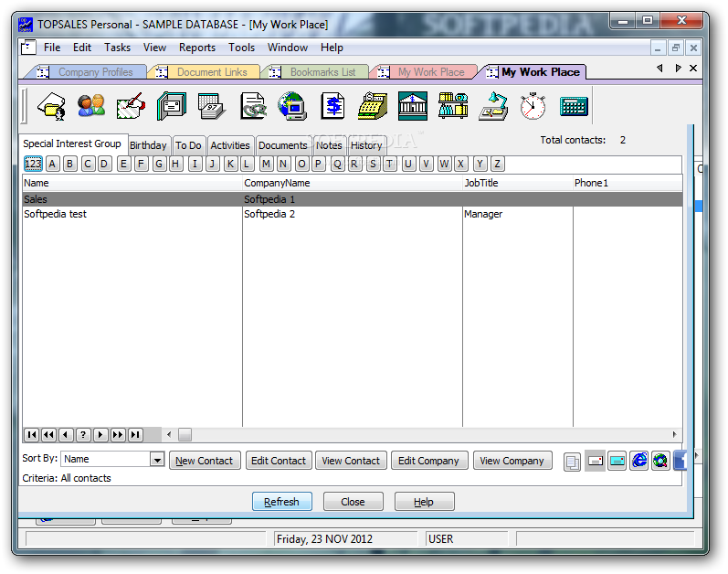Click the question mark navigator button
The width and height of the screenshot is (728, 574).
83,435
